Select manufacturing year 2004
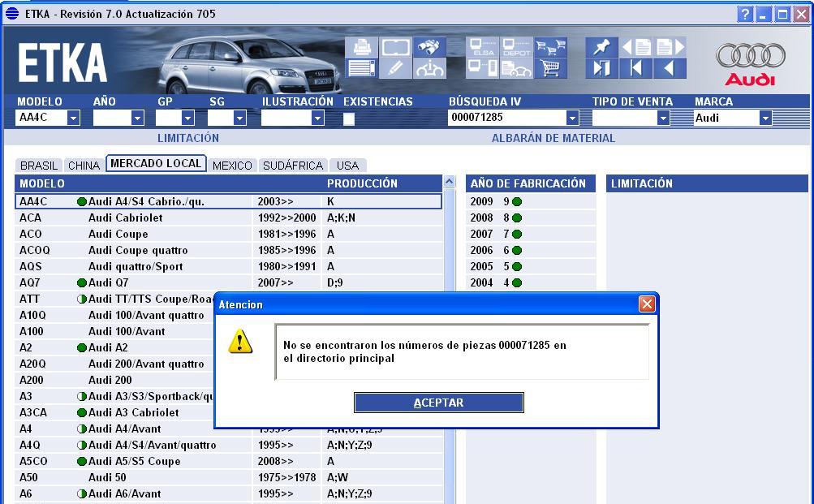The image size is (814, 504). [x=530, y=283]
